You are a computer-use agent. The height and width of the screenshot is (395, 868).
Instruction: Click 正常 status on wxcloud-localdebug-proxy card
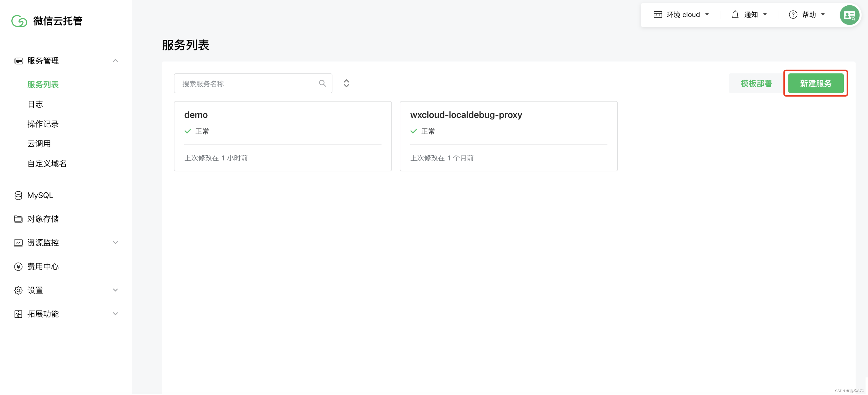point(428,131)
